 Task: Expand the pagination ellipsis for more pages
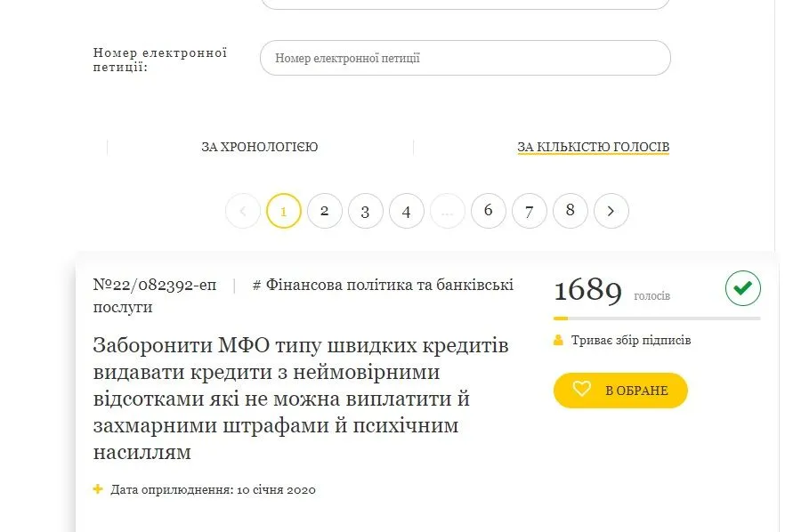(x=448, y=211)
